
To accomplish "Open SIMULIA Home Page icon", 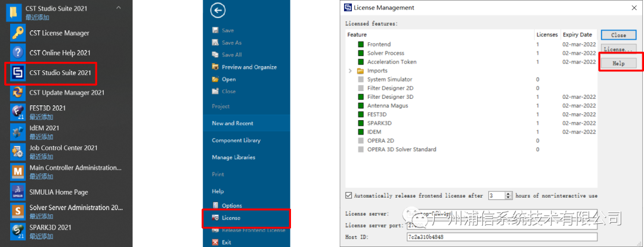I will click(x=18, y=192).
